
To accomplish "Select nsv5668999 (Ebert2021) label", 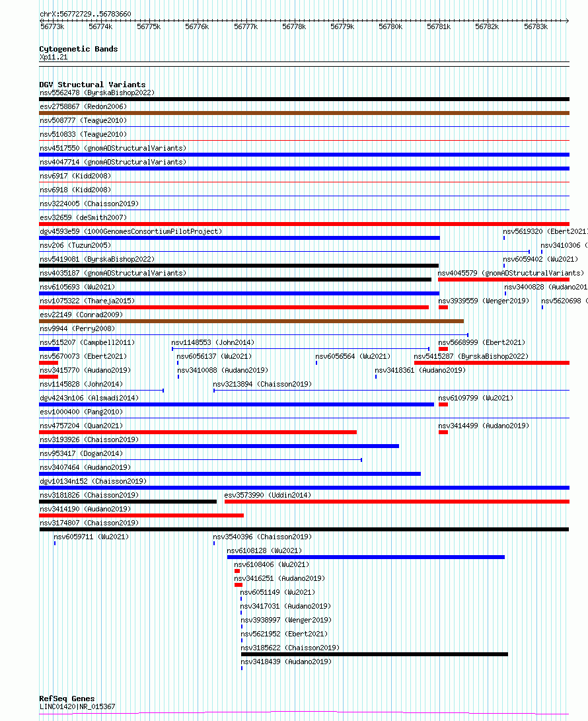I will coord(482,342).
